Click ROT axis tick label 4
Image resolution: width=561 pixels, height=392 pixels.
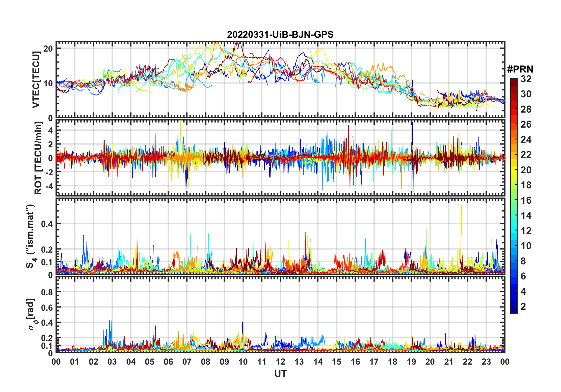[50, 130]
